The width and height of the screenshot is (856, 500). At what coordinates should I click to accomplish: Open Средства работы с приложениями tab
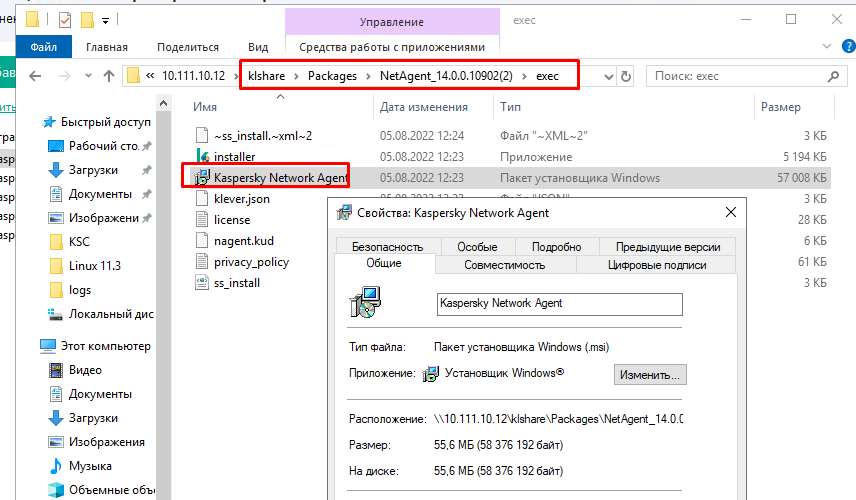coord(392,47)
